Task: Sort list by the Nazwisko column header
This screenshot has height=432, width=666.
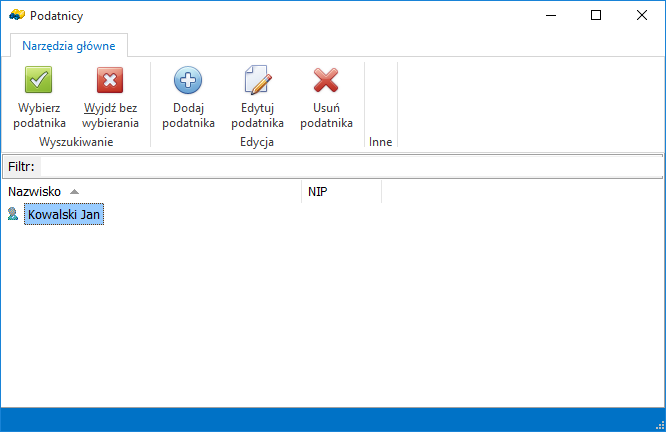Action: tap(35, 191)
